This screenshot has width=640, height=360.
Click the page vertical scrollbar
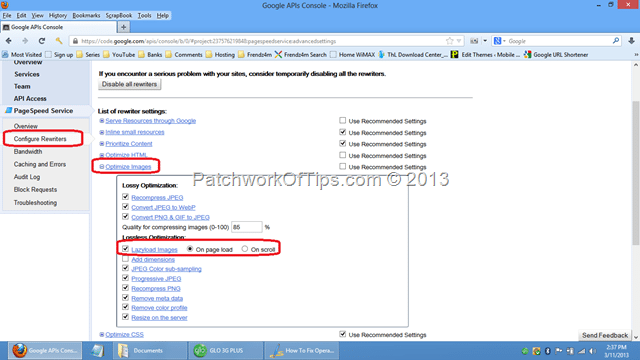pyautogui.click(x=636, y=173)
